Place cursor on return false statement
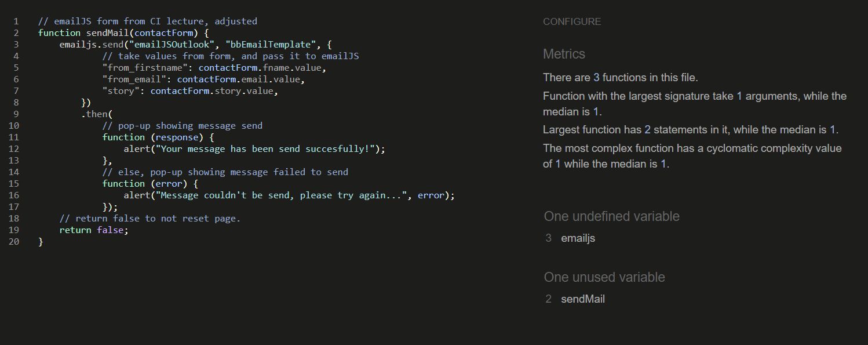The width and height of the screenshot is (868, 345). 93,230
